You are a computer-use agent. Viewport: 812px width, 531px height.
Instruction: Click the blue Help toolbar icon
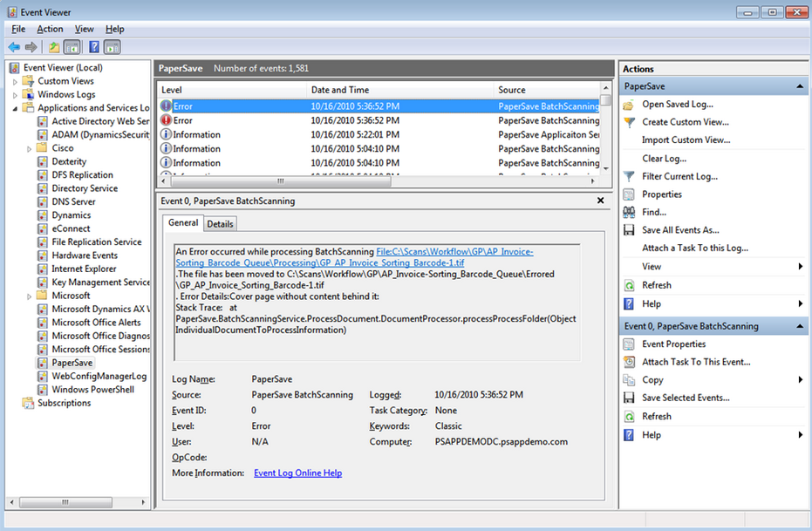click(93, 47)
